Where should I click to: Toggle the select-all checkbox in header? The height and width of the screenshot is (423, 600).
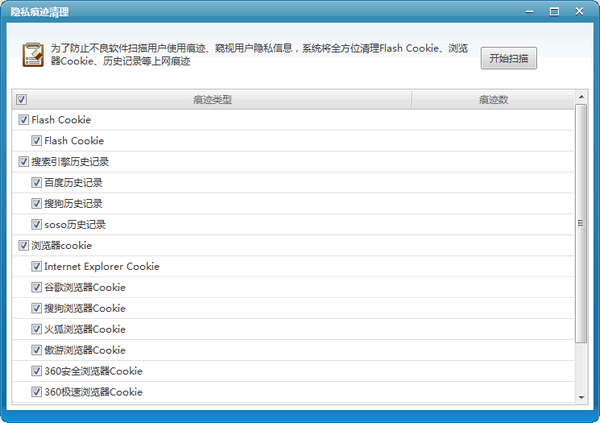click(x=21, y=100)
